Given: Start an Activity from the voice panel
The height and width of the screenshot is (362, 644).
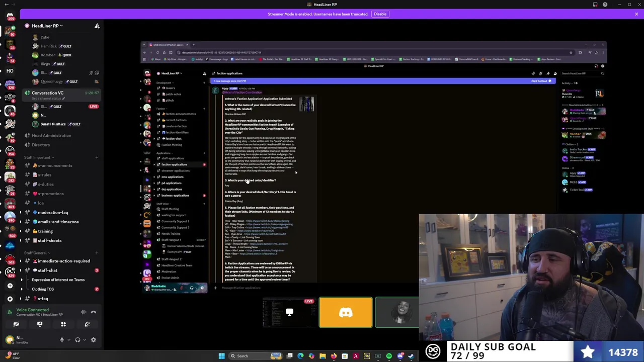Looking at the screenshot, I should click(63, 324).
